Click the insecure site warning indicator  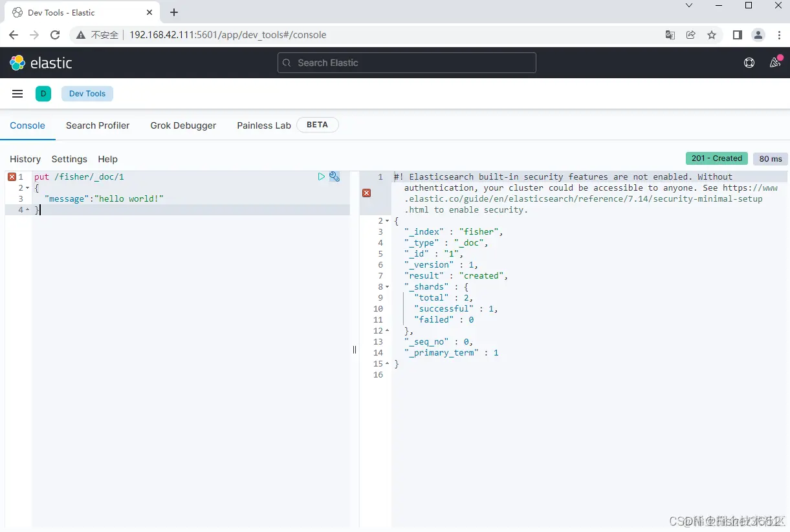click(x=98, y=35)
